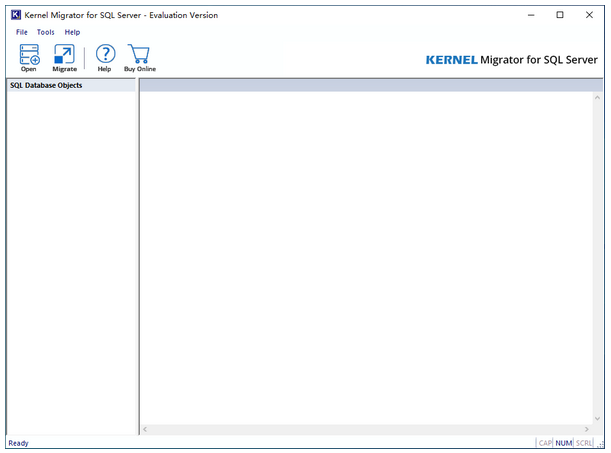Viewport: 611px width, 453px height.
Task: Minimize the Kernel Migrator window
Action: tap(531, 15)
